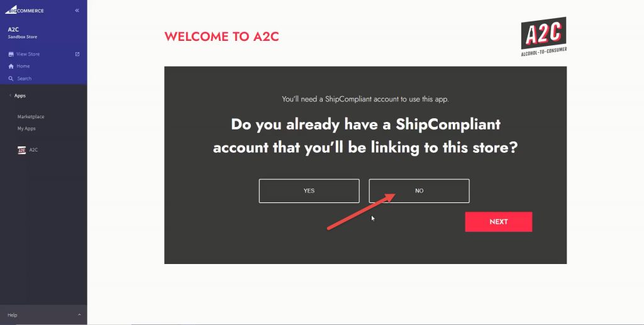Go to Home in the sidebar

[23, 66]
